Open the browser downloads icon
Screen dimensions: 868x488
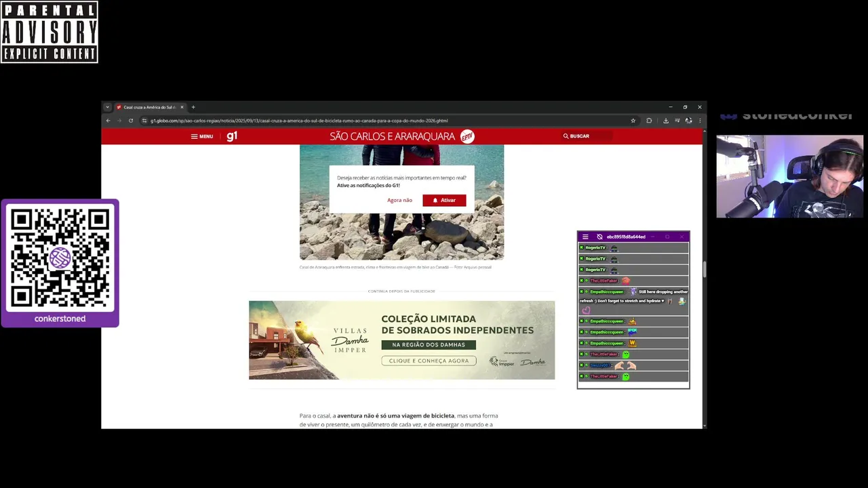click(666, 121)
